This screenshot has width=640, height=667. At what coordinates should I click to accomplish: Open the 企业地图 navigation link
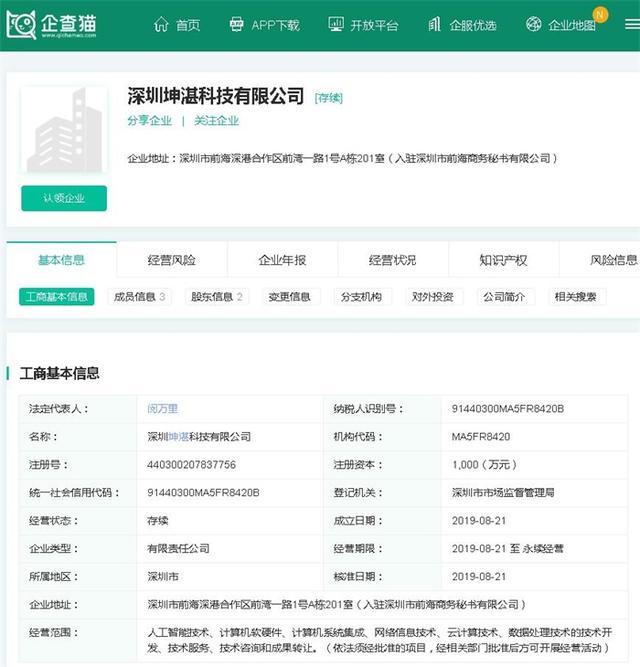point(572,26)
